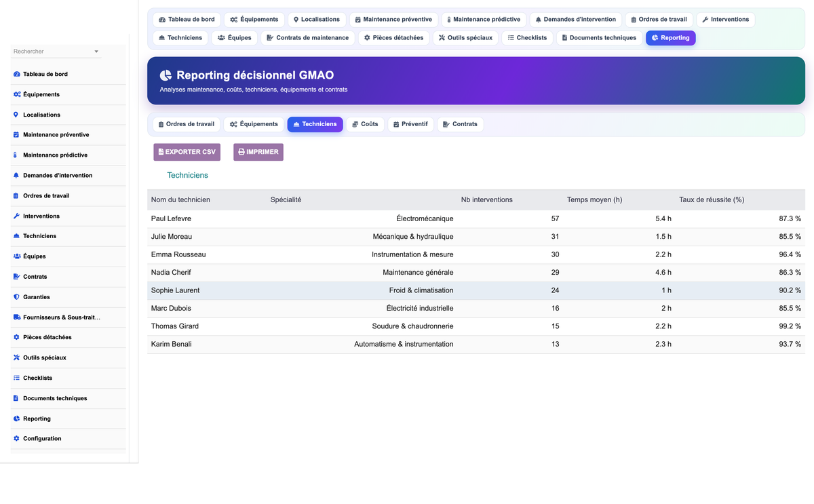Image resolution: width=814 pixels, height=504 pixels.
Task: Select Julie Moreau in the table
Action: pos(172,237)
